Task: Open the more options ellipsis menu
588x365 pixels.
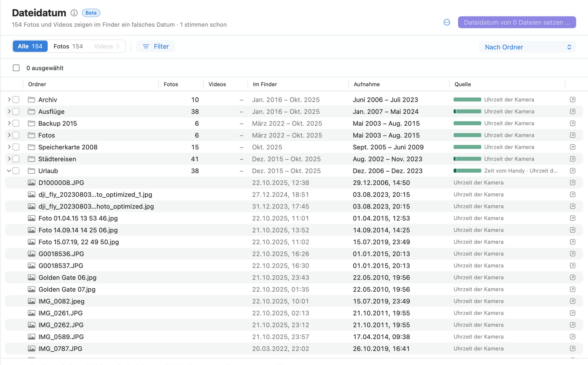Action: [x=447, y=22]
